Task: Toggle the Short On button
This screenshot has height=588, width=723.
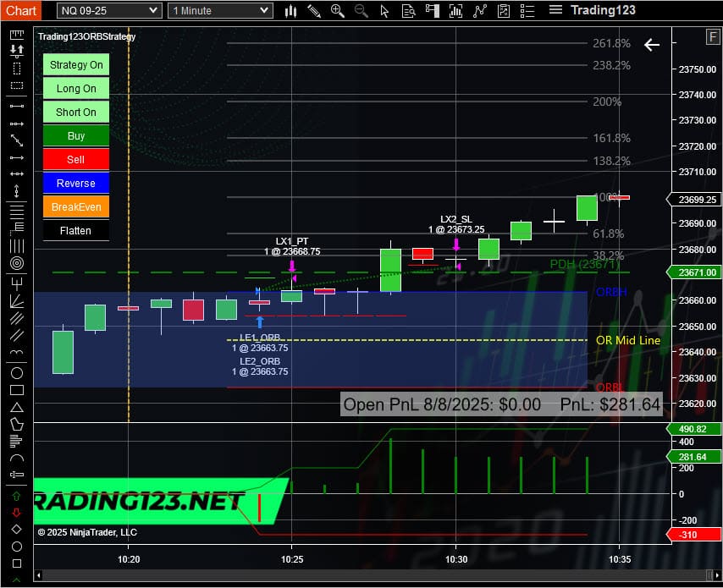Action: tap(76, 112)
